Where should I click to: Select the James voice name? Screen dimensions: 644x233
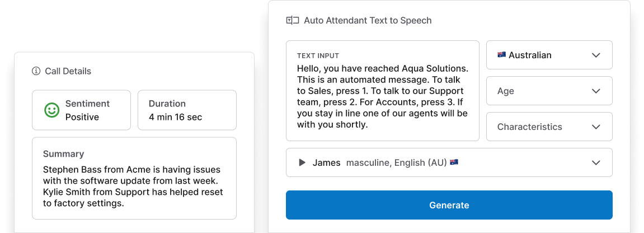tap(326, 162)
